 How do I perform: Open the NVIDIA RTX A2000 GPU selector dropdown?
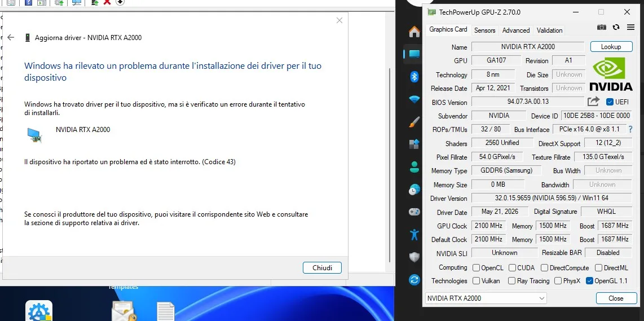pos(486,298)
